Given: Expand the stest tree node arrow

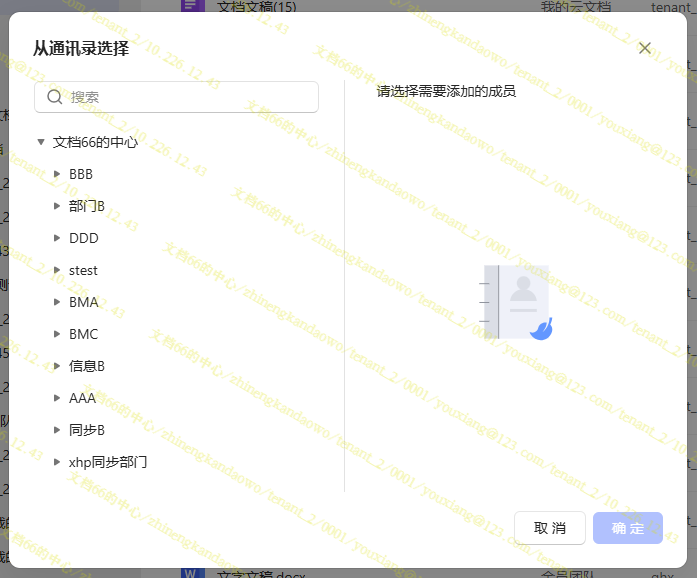Looking at the screenshot, I should point(57,270).
